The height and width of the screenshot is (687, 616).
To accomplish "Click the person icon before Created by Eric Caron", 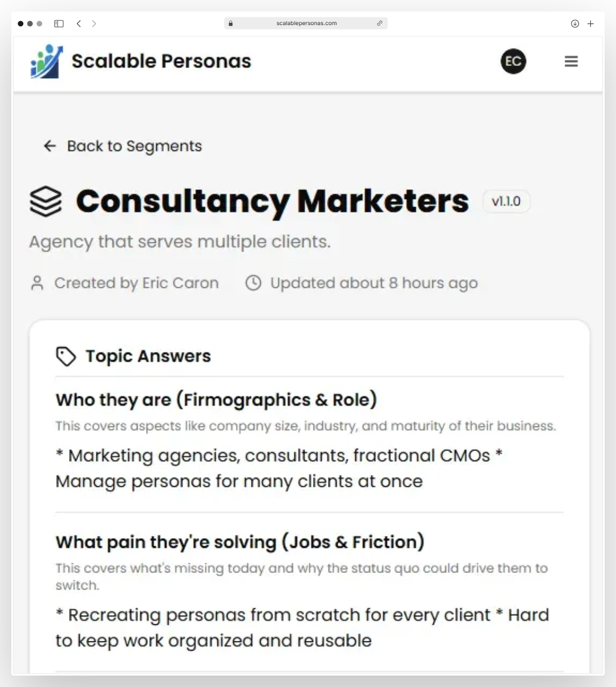I will (37, 283).
